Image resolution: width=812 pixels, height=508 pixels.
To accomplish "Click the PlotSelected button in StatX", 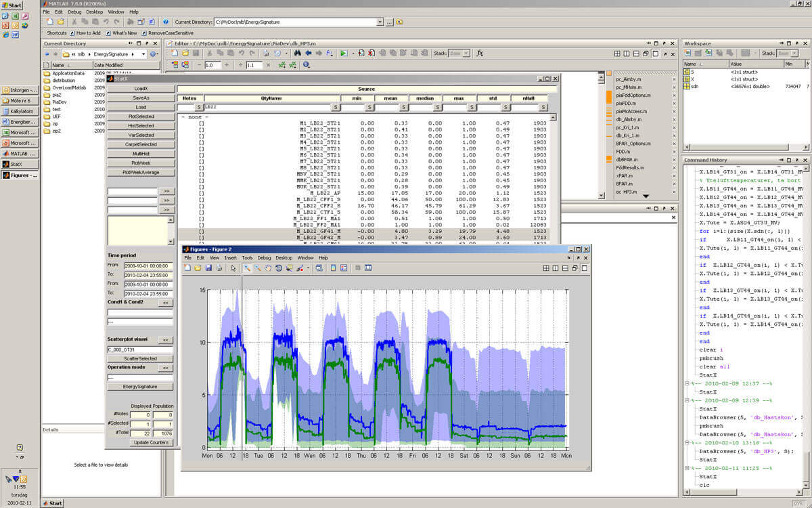I will 141,117.
